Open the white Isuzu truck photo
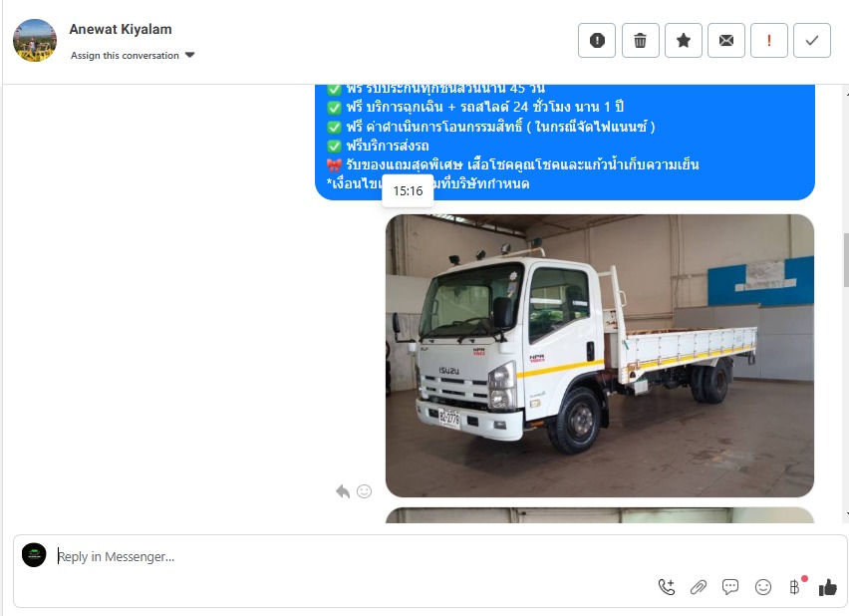 (x=600, y=356)
